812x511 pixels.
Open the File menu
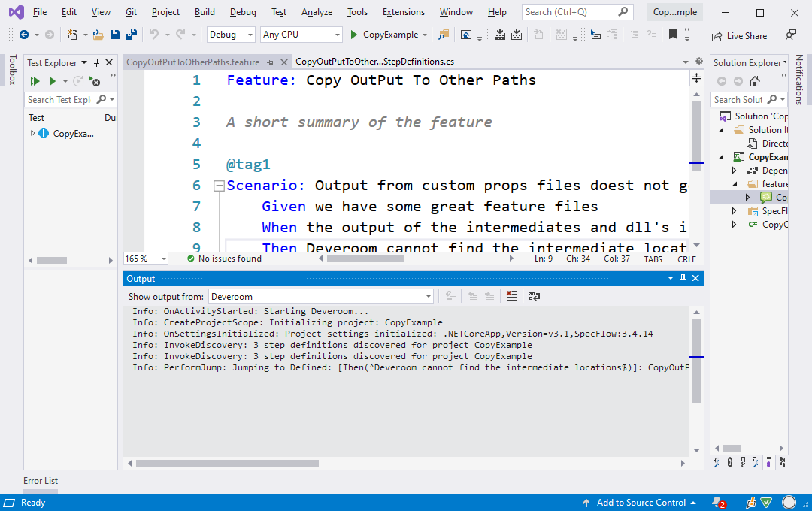tap(39, 12)
